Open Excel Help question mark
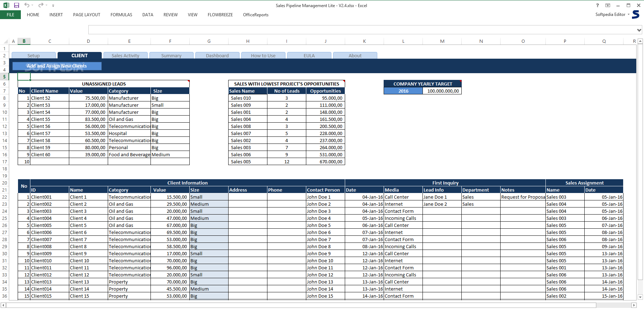The height and width of the screenshot is (310, 644). [x=597, y=5]
